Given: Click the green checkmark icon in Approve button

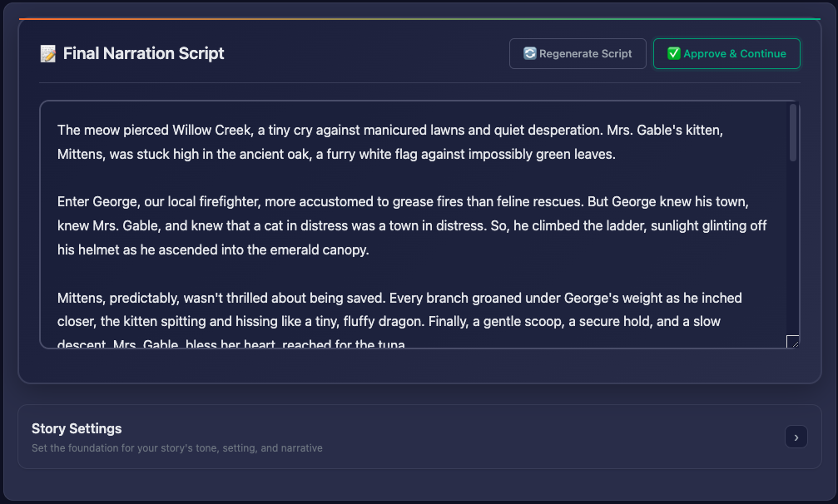Looking at the screenshot, I should 673,54.
